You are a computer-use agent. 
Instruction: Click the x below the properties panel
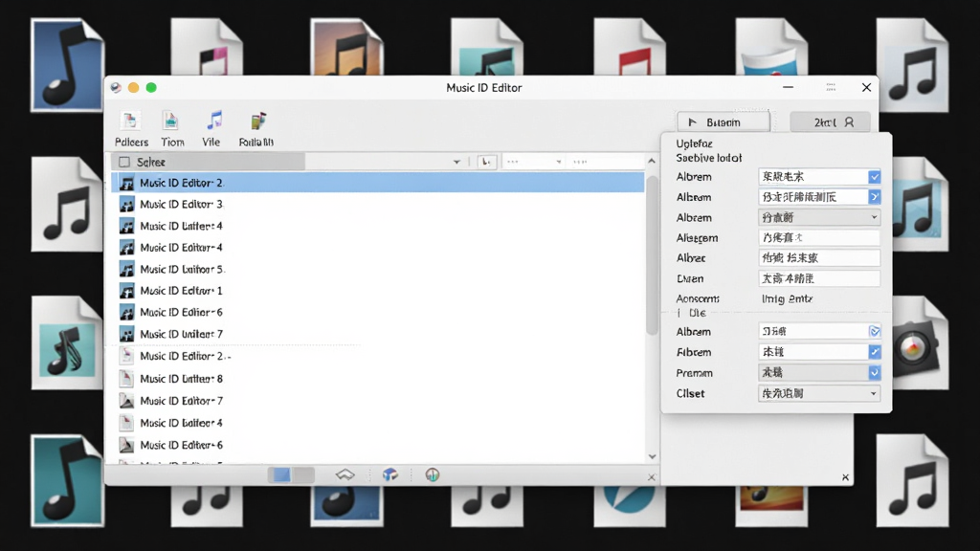pos(845,477)
